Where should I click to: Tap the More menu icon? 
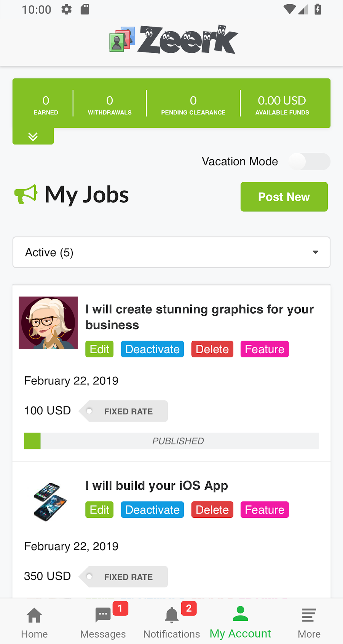point(309,615)
